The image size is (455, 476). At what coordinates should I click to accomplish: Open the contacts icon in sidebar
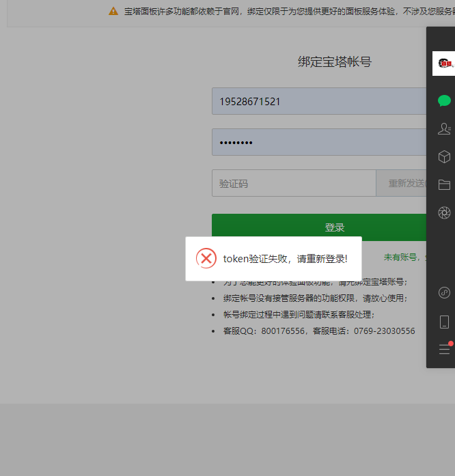click(x=444, y=128)
